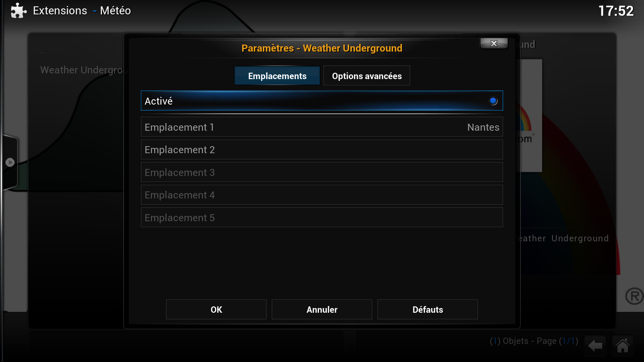Image resolution: width=644 pixels, height=362 pixels.
Task: Click the home icon at bottom right
Action: pyautogui.click(x=623, y=346)
